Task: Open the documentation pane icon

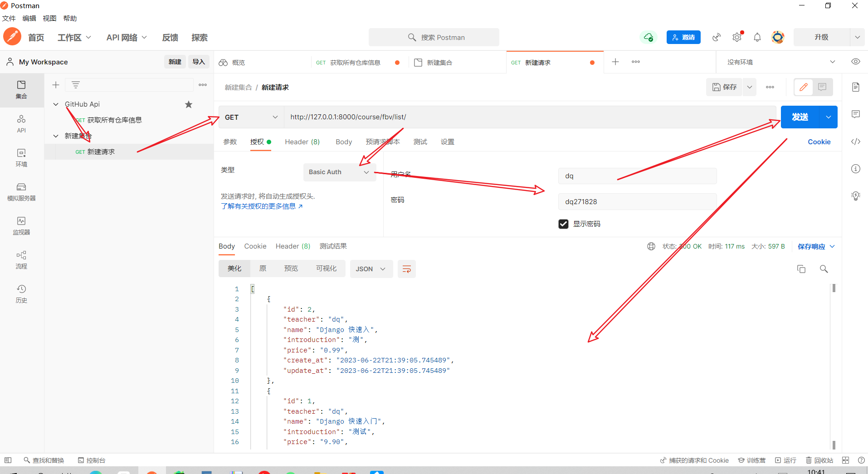Action: click(x=856, y=87)
